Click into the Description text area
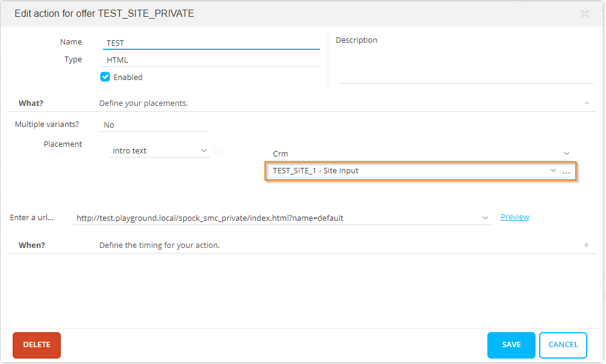This screenshot has height=364, width=606. [465, 65]
